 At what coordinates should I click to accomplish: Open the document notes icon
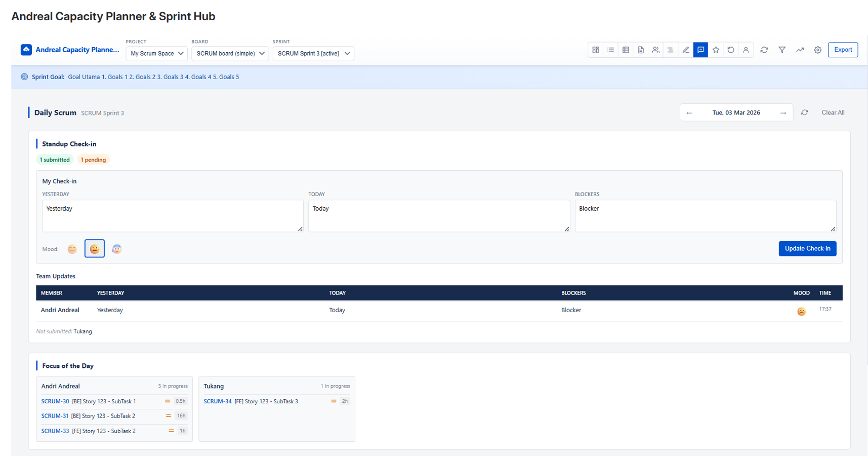(641, 50)
